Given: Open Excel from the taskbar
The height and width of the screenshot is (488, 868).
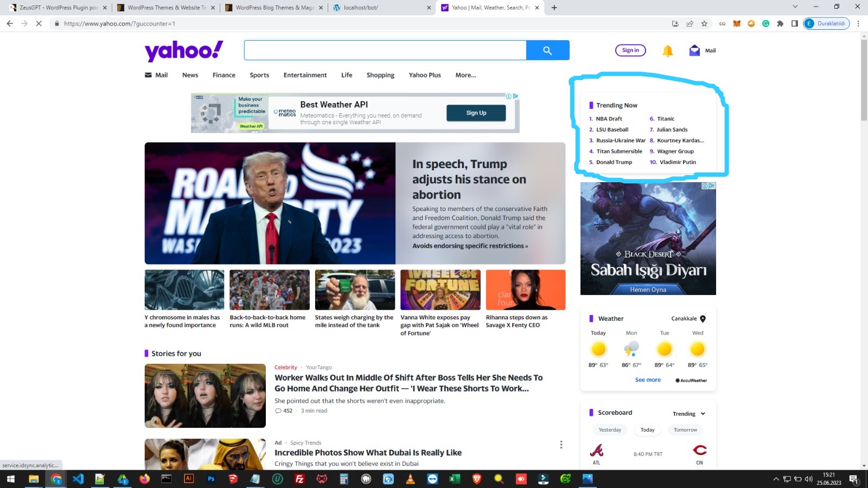Looking at the screenshot, I should pos(455,479).
